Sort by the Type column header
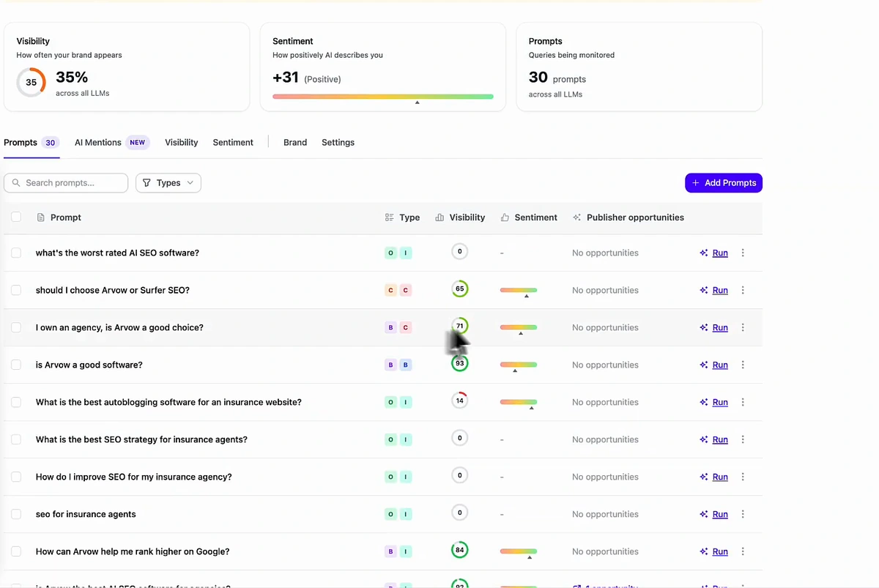 [x=402, y=217]
